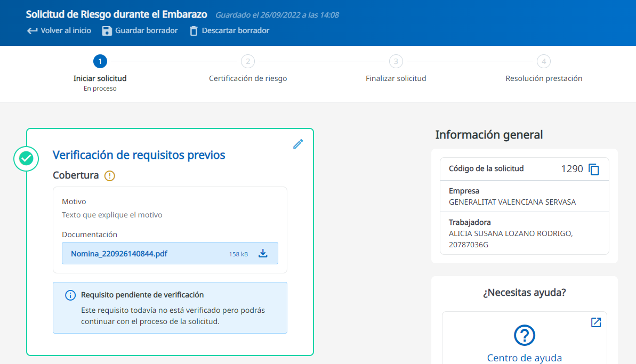Image resolution: width=636 pixels, height=364 pixels.
Task: Click the green verification checkmark circle
Action: tap(26, 158)
